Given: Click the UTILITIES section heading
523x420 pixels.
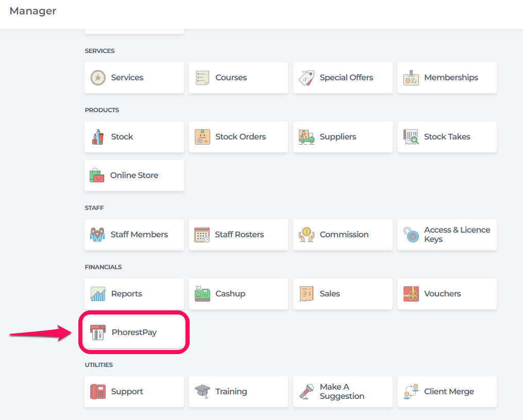Looking at the screenshot, I should pyautogui.click(x=99, y=365).
